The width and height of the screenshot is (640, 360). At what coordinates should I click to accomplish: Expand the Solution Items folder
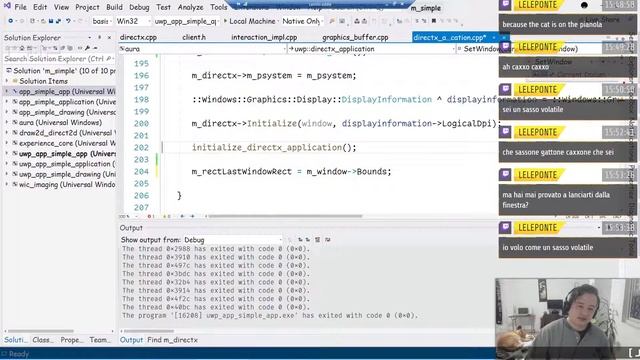[7, 81]
